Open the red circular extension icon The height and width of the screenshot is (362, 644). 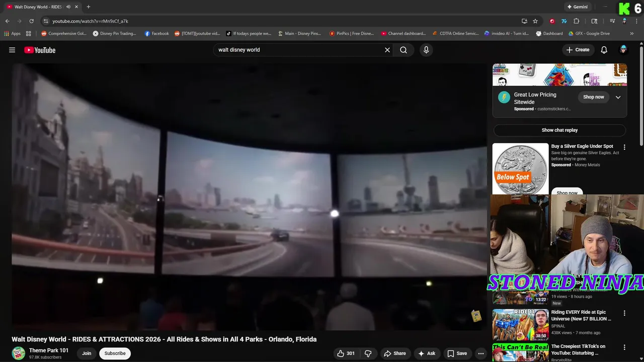(552, 21)
